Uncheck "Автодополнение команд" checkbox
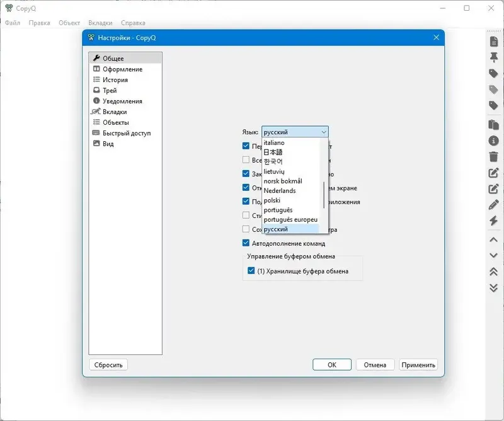 246,243
